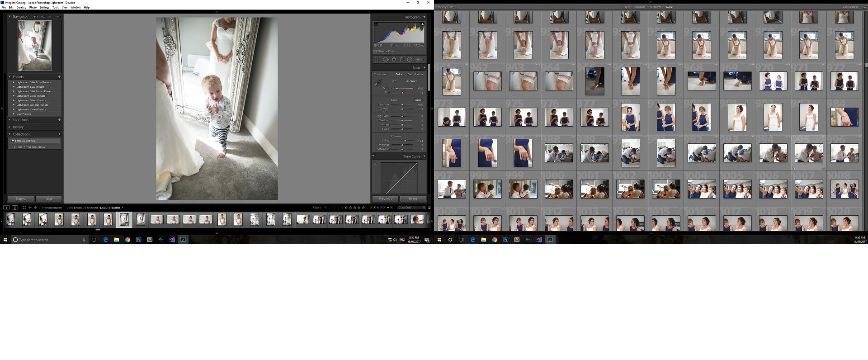868x360 pixels.
Task: Toggle filmstrip filters on/off switch
Action: [x=429, y=208]
